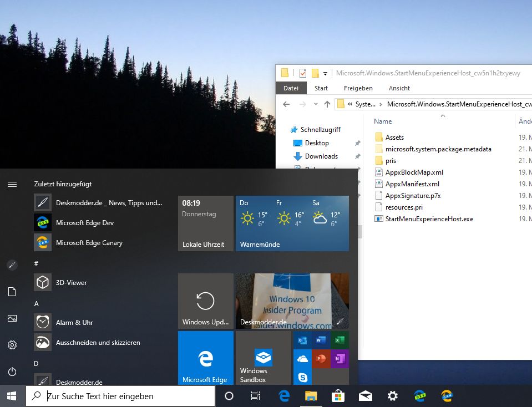Open Pictures icon in Start sidebar
The height and width of the screenshot is (407, 532).
tap(12, 318)
